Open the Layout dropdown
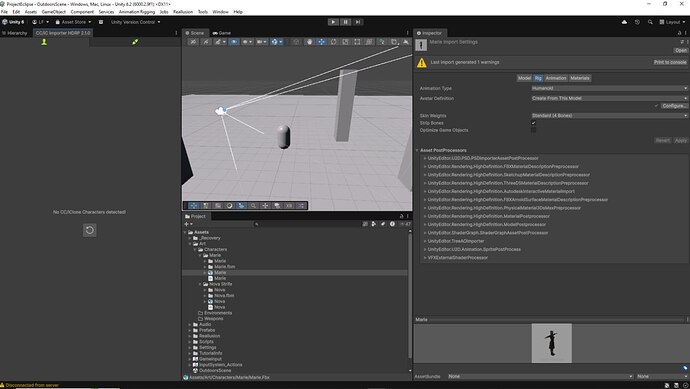 click(672, 22)
